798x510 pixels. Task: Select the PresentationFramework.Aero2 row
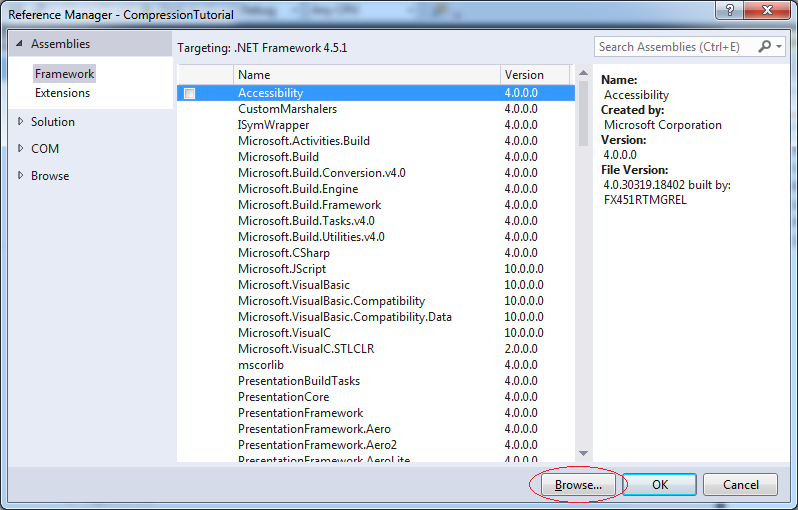click(x=376, y=445)
